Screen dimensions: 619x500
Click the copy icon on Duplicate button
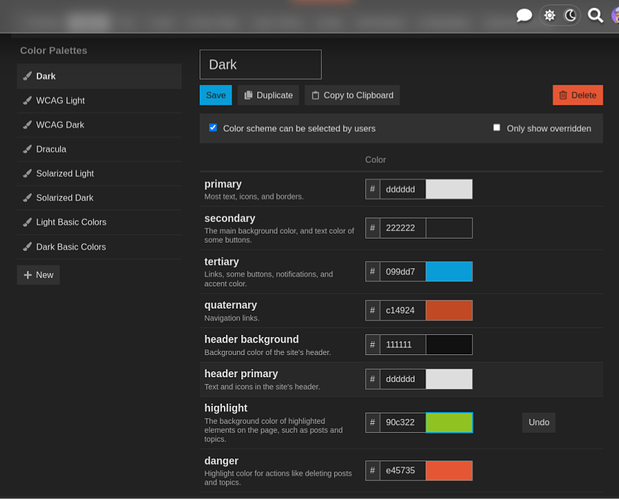tap(248, 95)
